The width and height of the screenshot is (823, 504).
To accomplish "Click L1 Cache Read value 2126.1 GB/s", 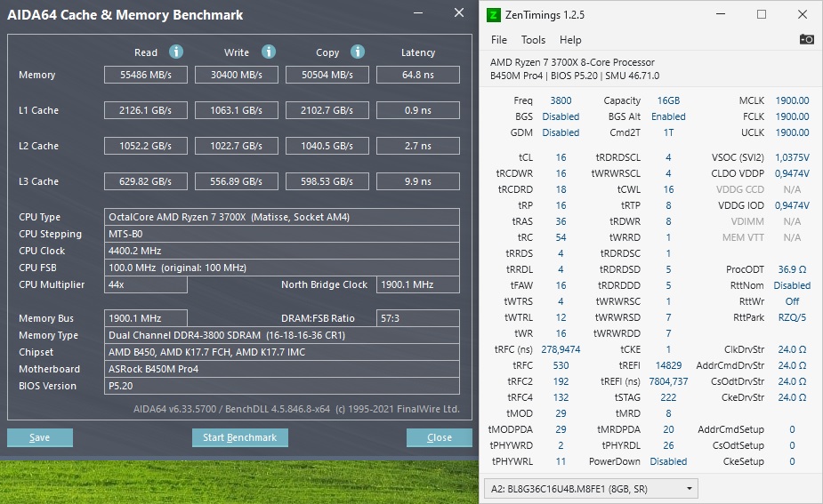I will (x=146, y=110).
